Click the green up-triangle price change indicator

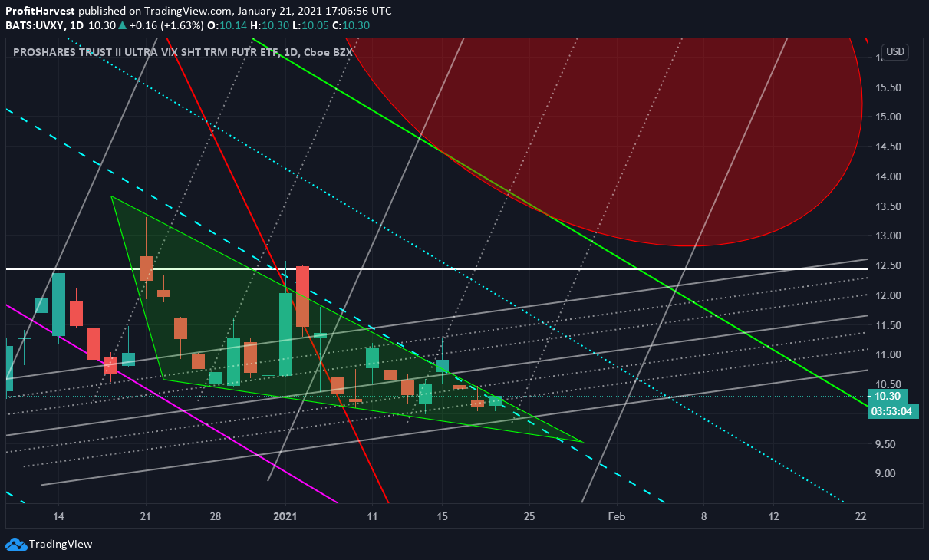click(121, 25)
